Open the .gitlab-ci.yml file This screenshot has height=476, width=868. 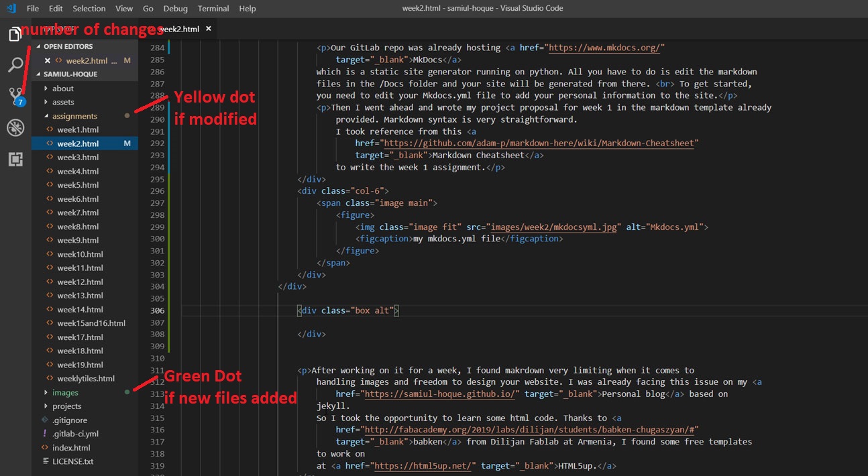coord(85,434)
